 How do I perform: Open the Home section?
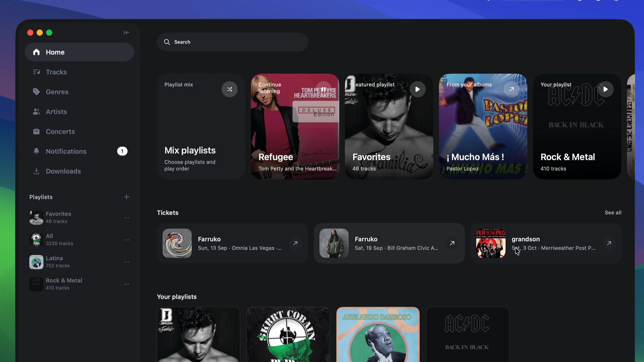(x=79, y=52)
